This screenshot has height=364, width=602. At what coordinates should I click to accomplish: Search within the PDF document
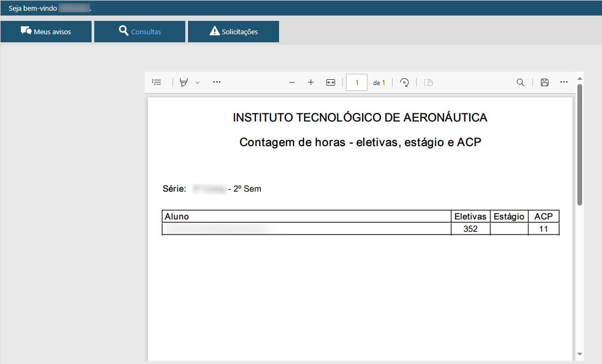pyautogui.click(x=520, y=82)
